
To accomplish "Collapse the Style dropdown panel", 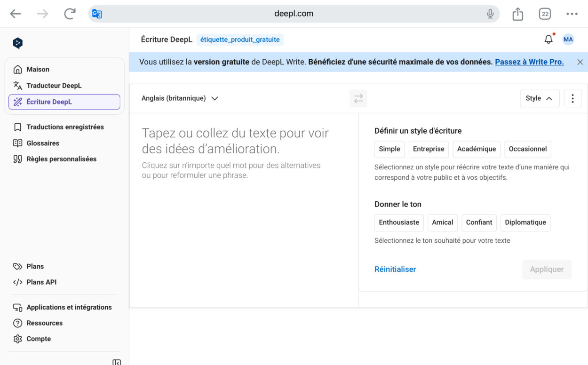I will [x=540, y=98].
